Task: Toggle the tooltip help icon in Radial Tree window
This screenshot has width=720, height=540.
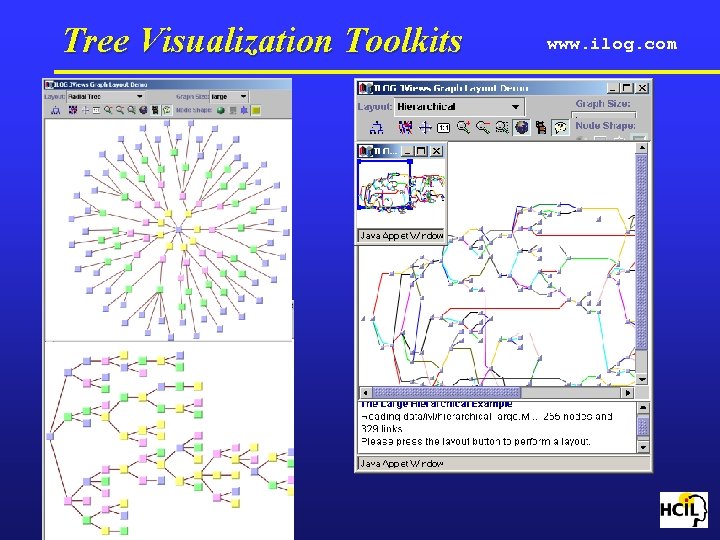Action: click(x=167, y=110)
